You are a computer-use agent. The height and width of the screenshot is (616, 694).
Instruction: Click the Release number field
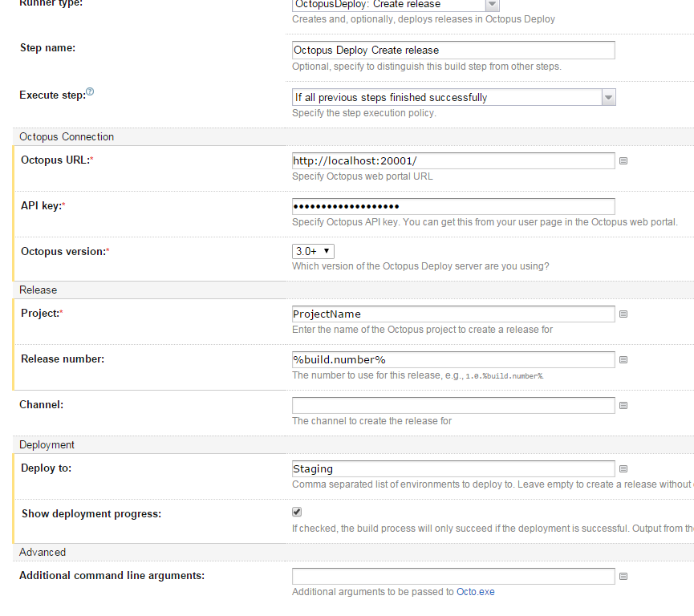(x=453, y=359)
